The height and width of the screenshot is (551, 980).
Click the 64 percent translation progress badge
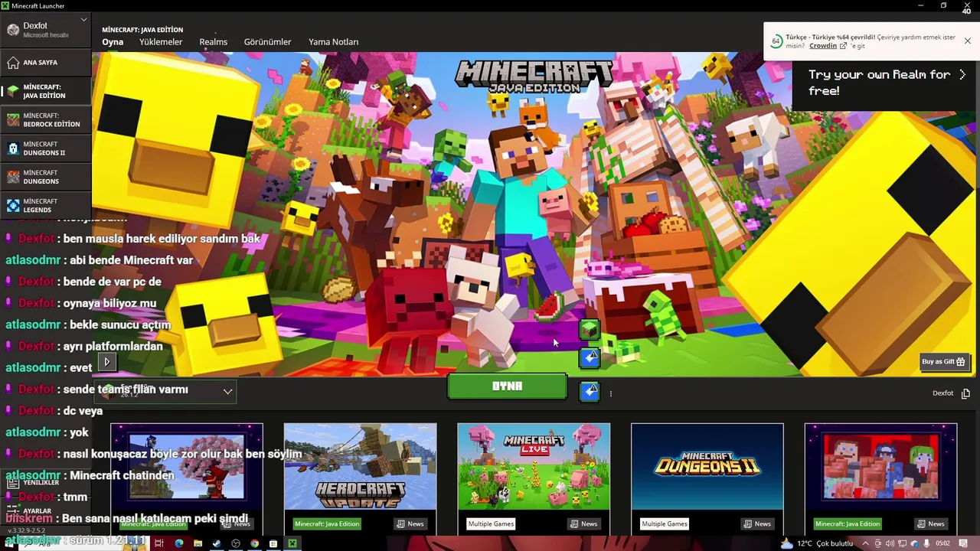click(x=776, y=41)
